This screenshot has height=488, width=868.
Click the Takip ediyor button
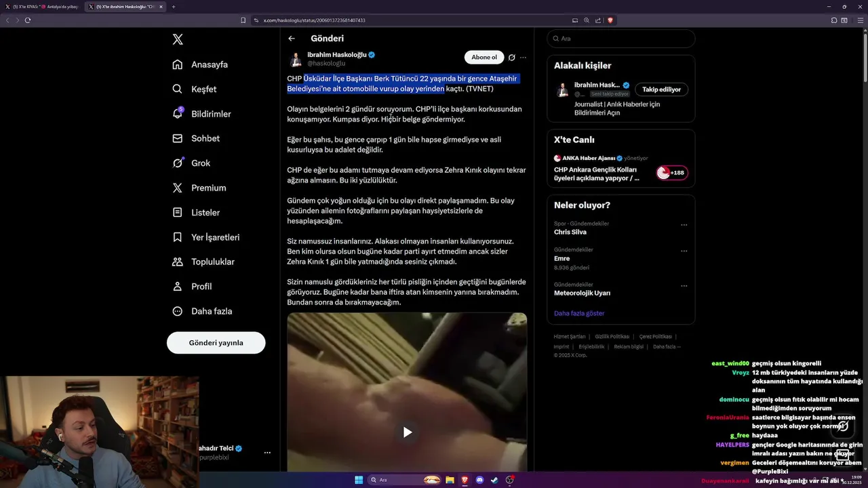coord(661,89)
